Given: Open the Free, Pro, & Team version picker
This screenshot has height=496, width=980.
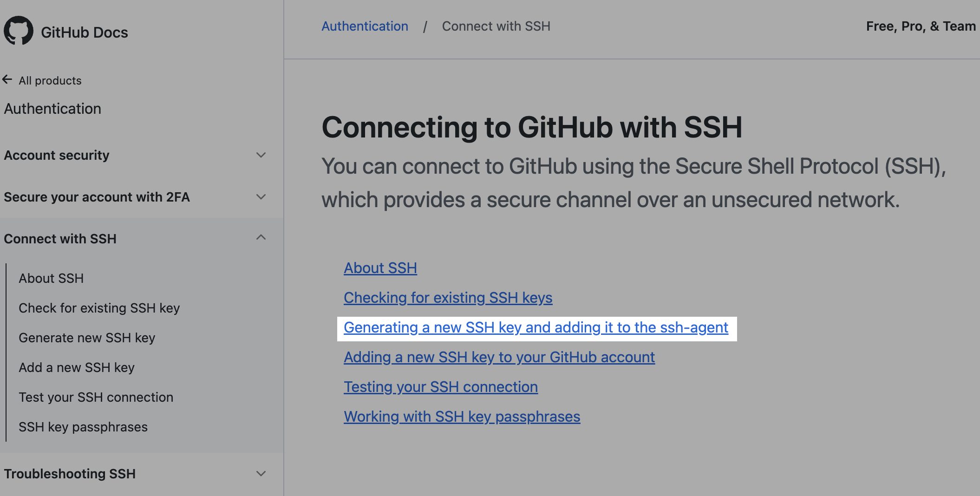Looking at the screenshot, I should pos(921,26).
